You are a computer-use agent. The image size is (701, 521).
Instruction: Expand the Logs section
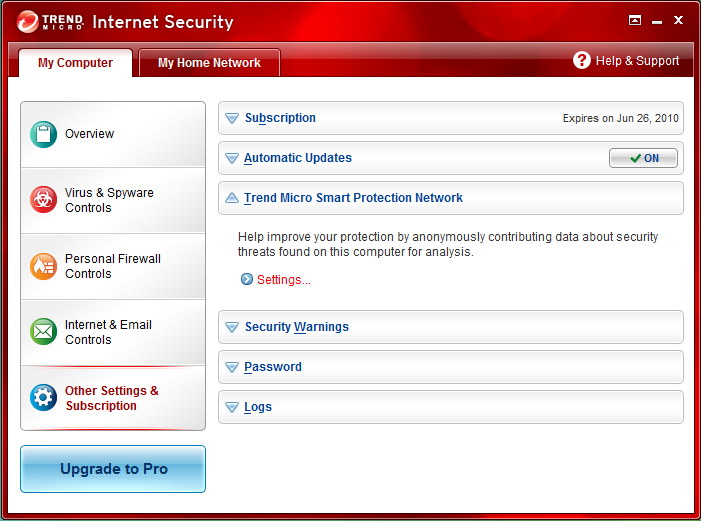[451, 407]
